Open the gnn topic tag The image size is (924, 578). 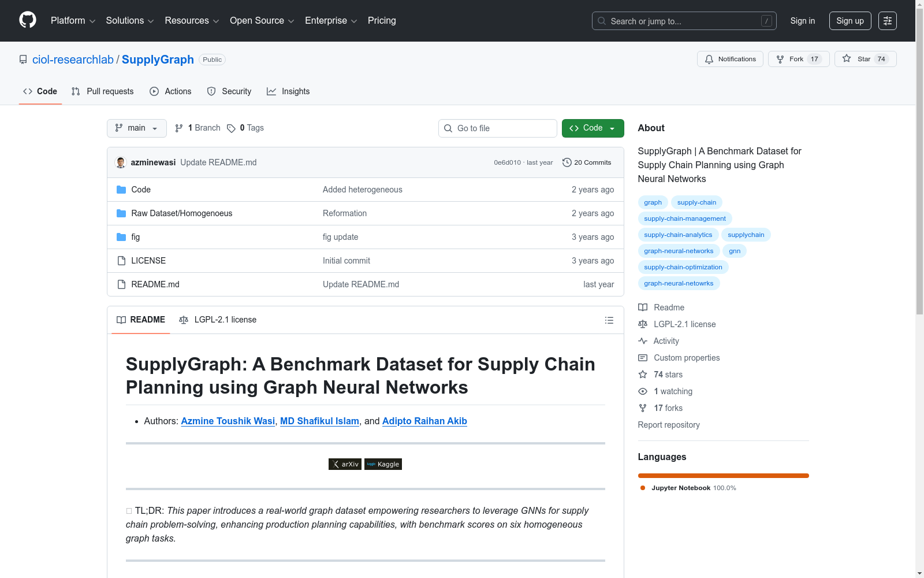(x=735, y=251)
